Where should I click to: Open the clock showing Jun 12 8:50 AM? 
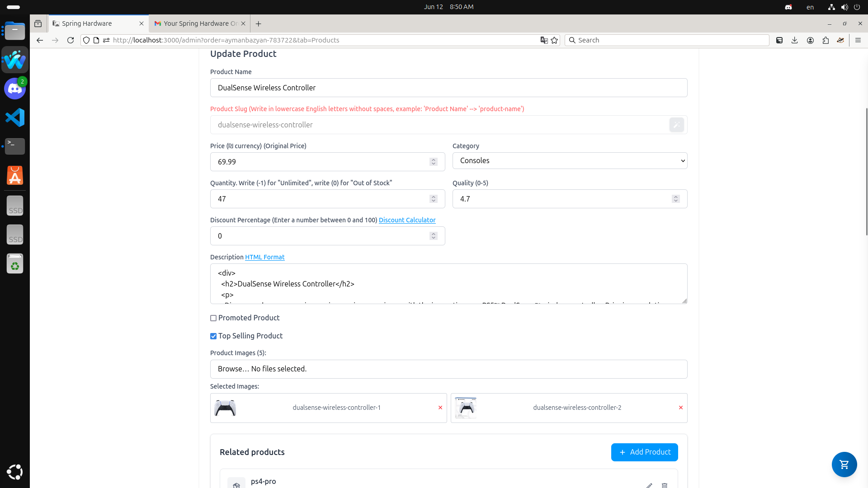[448, 7]
